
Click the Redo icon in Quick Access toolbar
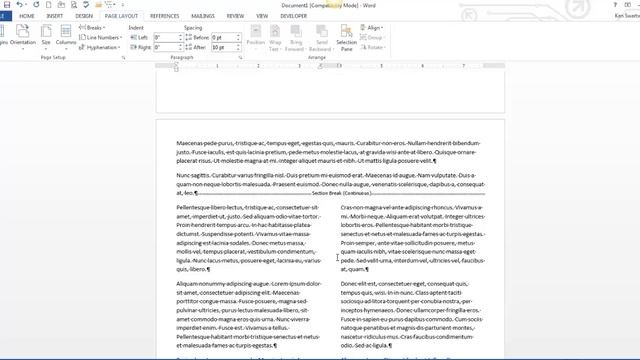coord(36,5)
